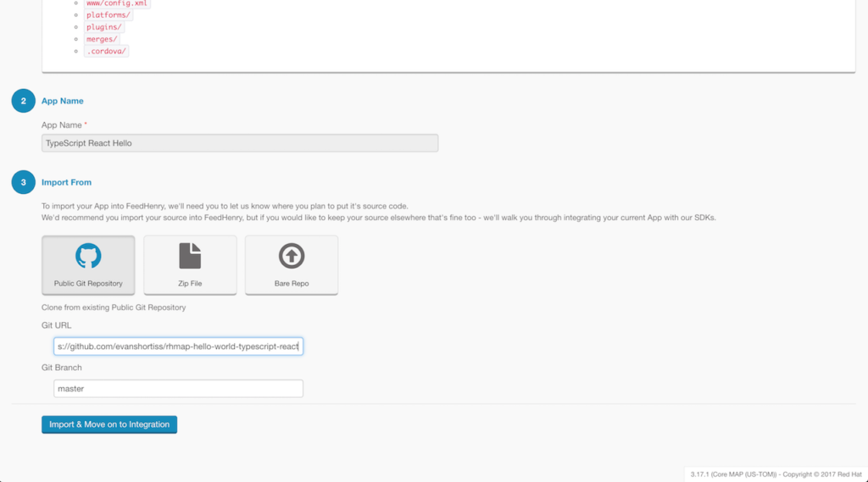This screenshot has height=482, width=868.
Task: Select the GitHub octocat icon
Action: (x=88, y=256)
